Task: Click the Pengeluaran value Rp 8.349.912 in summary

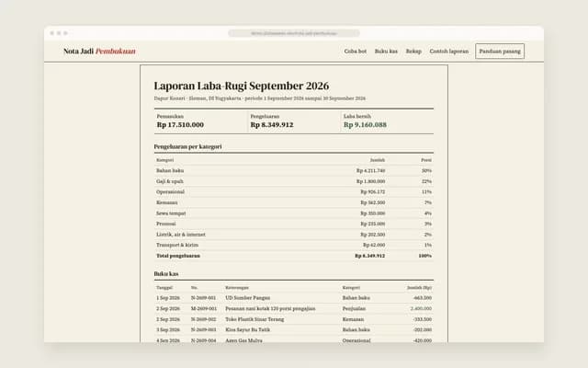Action: pyautogui.click(x=272, y=125)
